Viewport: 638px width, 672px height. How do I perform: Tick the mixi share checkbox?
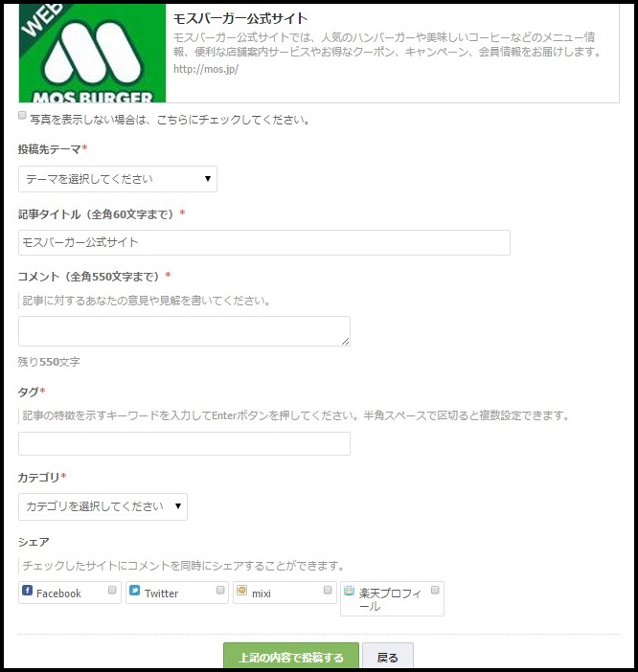pos(328,590)
